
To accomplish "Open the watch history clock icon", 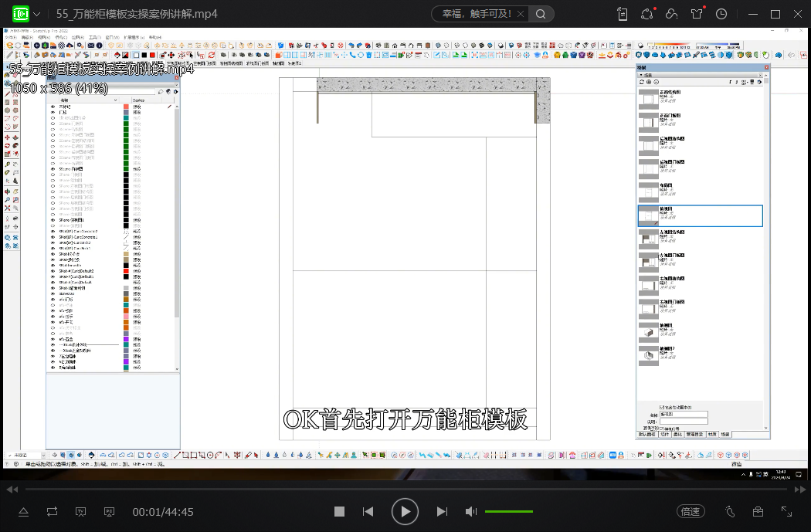I will point(721,14).
